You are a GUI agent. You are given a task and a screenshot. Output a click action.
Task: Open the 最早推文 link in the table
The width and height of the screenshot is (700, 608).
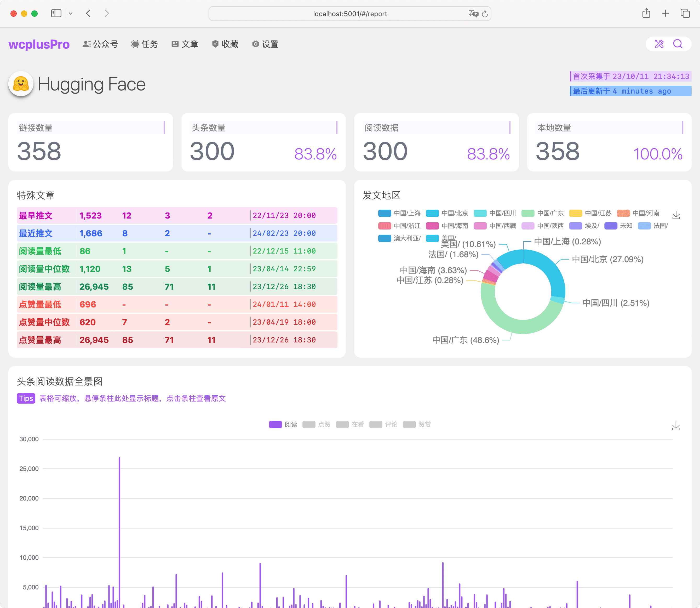pos(35,215)
